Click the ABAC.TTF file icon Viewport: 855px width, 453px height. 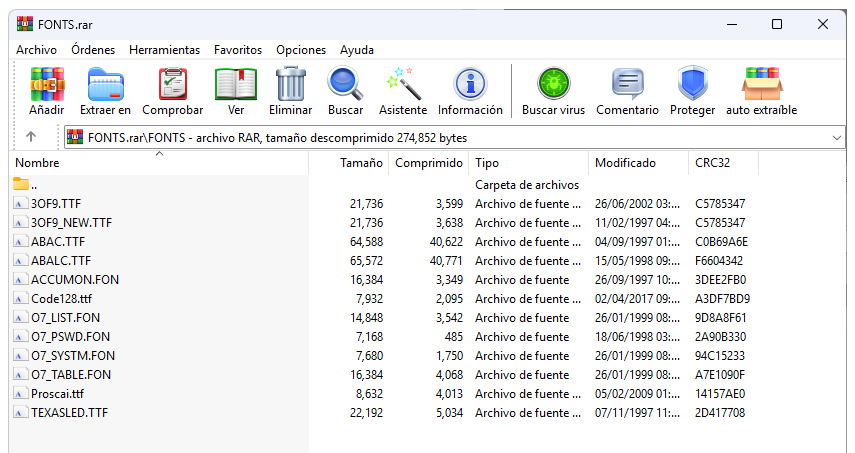point(21,241)
